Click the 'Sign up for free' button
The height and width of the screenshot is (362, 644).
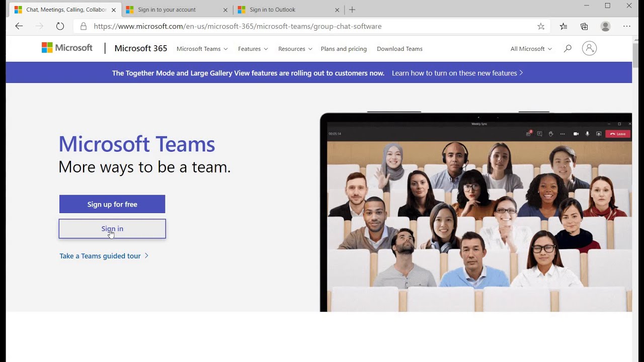click(x=112, y=204)
